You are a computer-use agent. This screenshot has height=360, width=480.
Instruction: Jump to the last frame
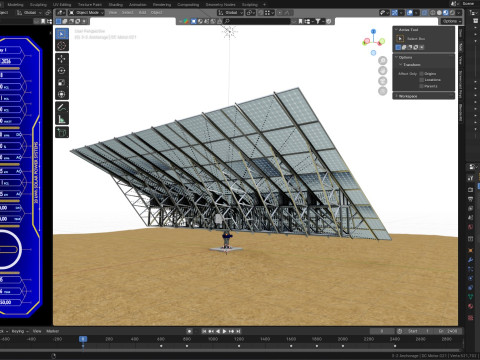pyautogui.click(x=238, y=331)
